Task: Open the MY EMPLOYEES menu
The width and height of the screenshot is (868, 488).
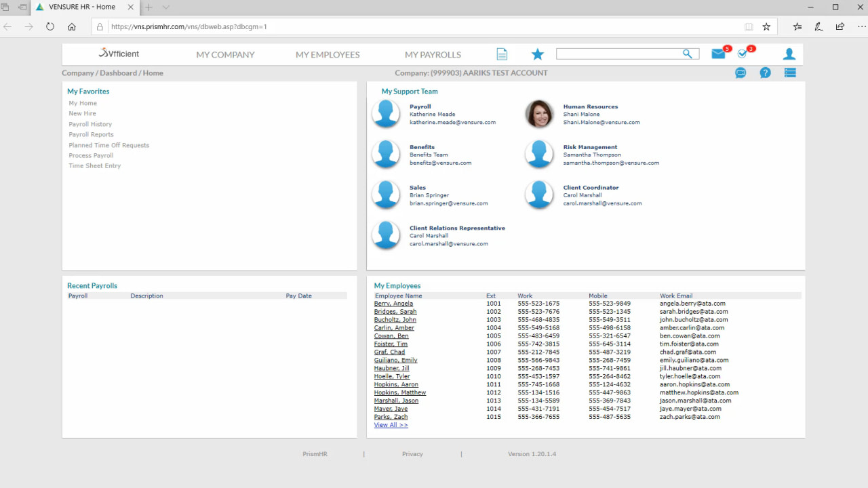Action: [x=328, y=55]
